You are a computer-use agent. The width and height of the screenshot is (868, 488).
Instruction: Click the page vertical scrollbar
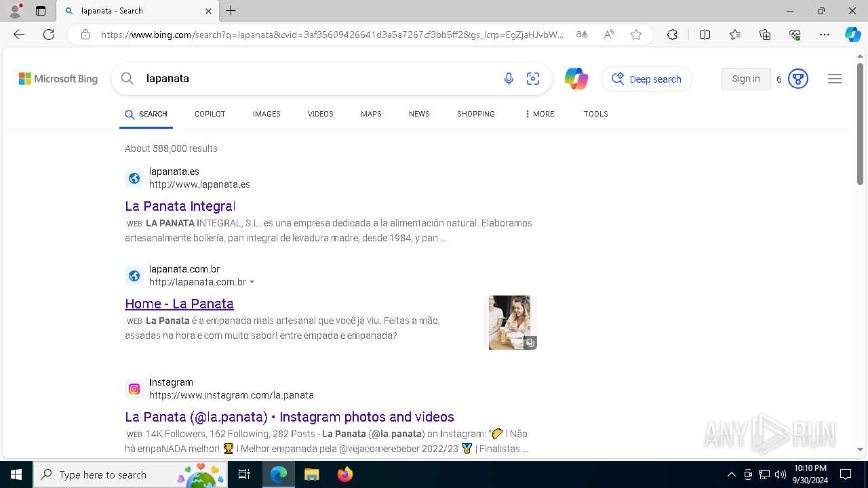pyautogui.click(x=860, y=123)
